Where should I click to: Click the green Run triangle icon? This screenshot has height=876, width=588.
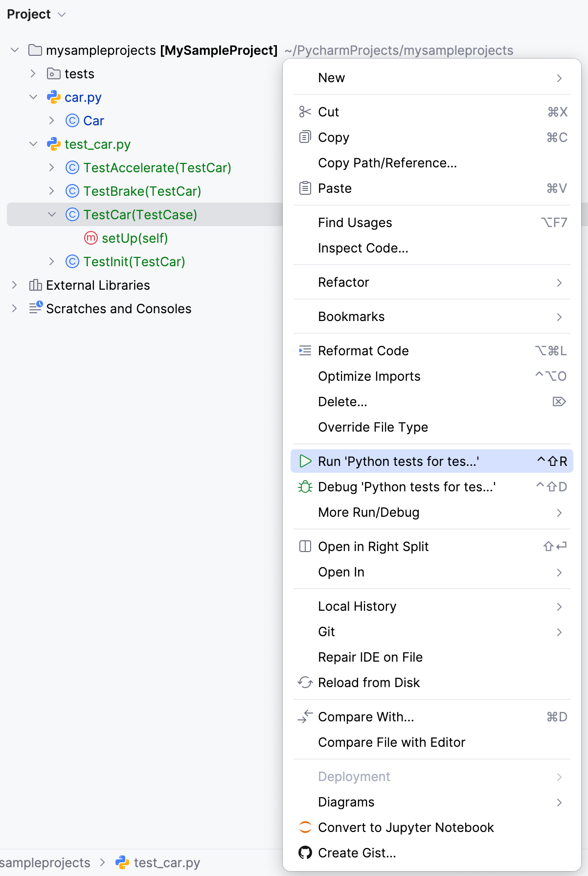tap(305, 461)
